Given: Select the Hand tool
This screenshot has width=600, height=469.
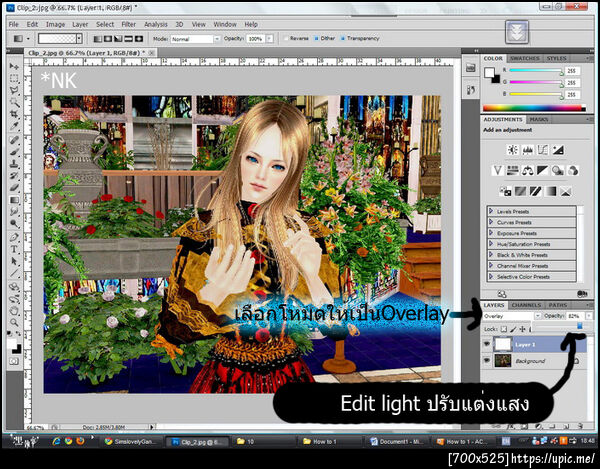Looking at the screenshot, I should click(x=14, y=311).
